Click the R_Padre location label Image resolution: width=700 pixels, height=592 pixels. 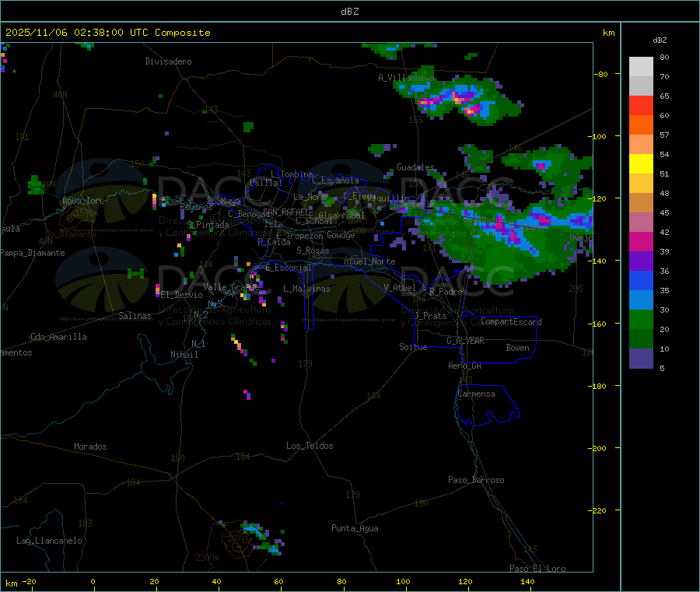tap(446, 292)
